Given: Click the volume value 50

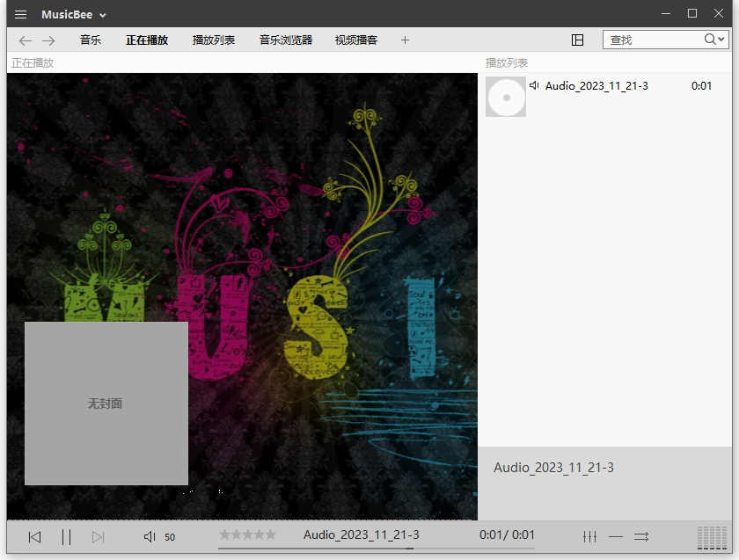Looking at the screenshot, I should tap(170, 537).
